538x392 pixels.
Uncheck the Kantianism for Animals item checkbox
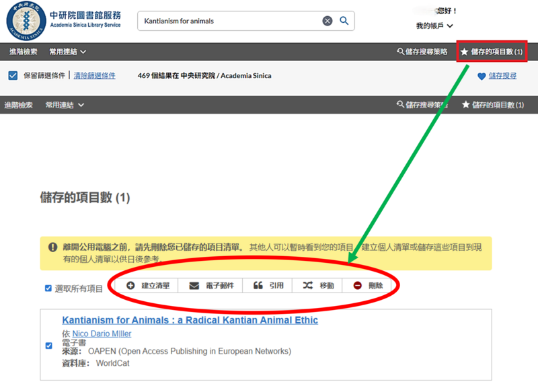tap(48, 346)
